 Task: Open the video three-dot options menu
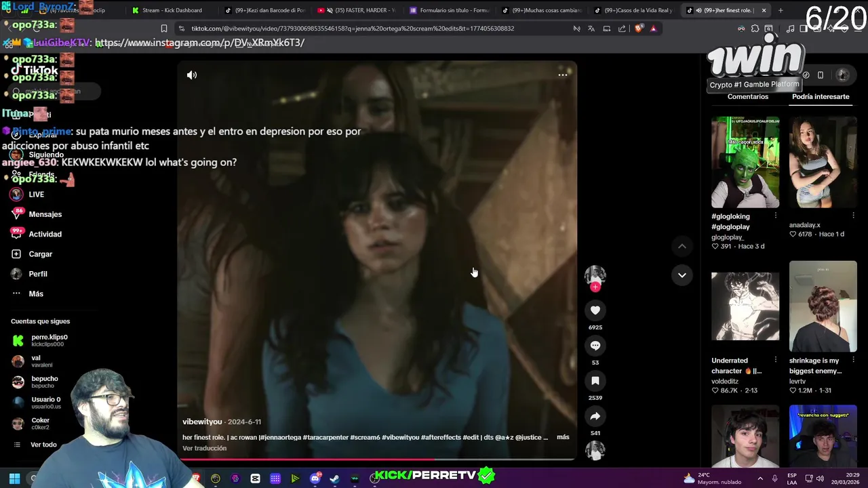pos(562,75)
